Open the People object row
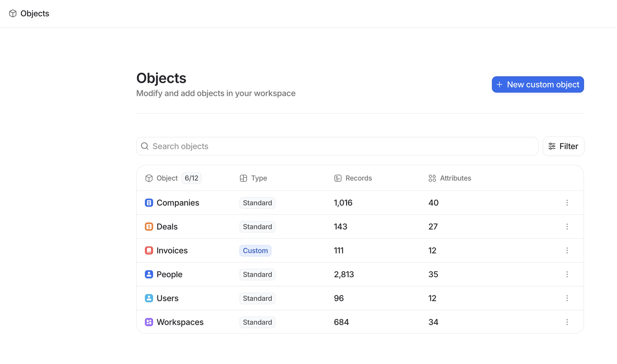Screen dimensions: 617x364 pyautogui.click(x=169, y=274)
